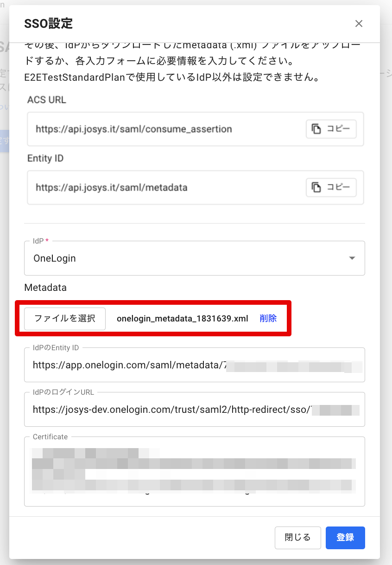This screenshot has width=392, height=565.
Task: Click the SSO設定 dialog title
Action: (x=49, y=23)
